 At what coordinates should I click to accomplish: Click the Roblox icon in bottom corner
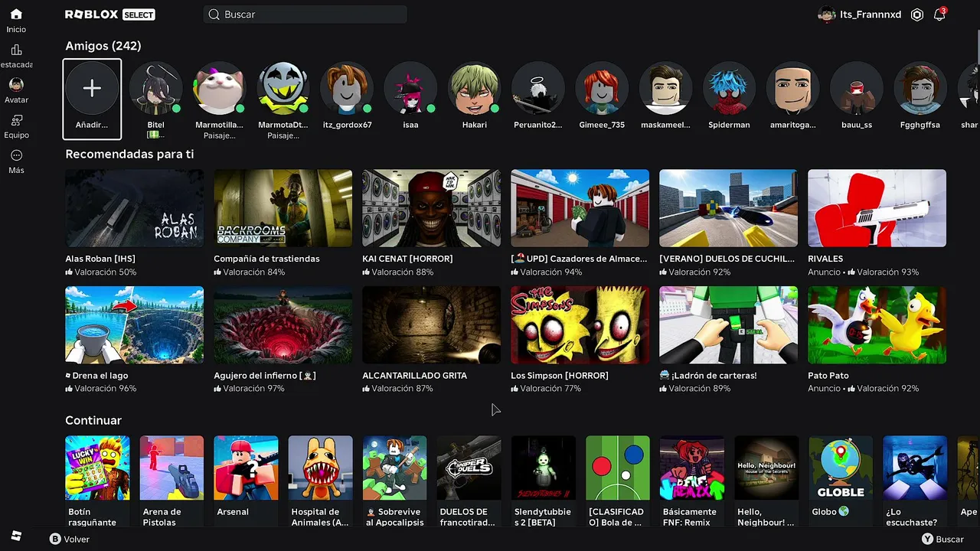pos(16,536)
